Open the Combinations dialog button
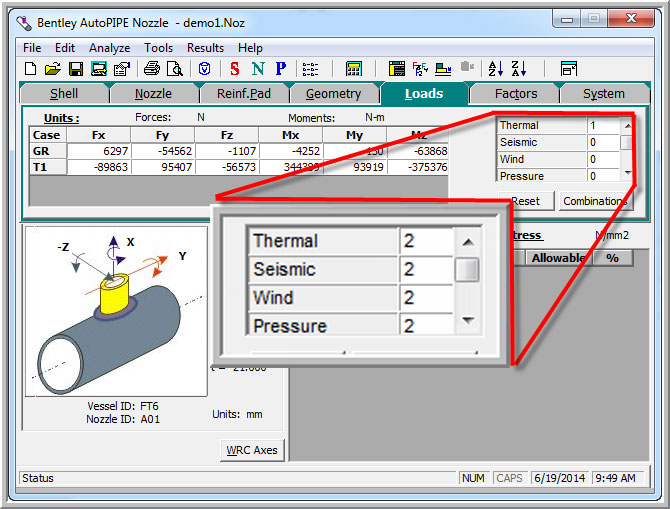 [596, 201]
